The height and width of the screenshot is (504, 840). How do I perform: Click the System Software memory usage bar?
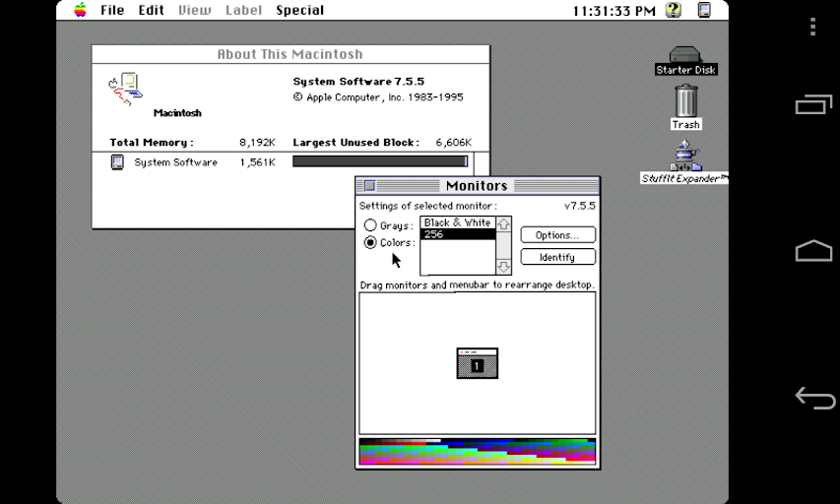(380, 161)
